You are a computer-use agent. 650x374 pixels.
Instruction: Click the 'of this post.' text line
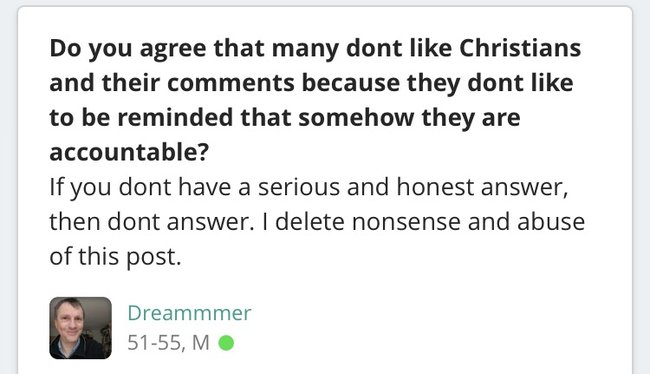(x=115, y=257)
